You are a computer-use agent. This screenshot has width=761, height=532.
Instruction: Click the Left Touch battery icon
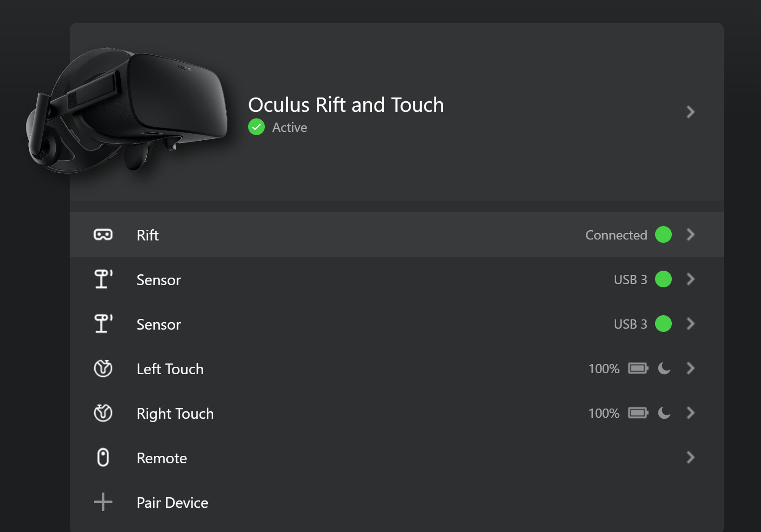pyautogui.click(x=638, y=369)
